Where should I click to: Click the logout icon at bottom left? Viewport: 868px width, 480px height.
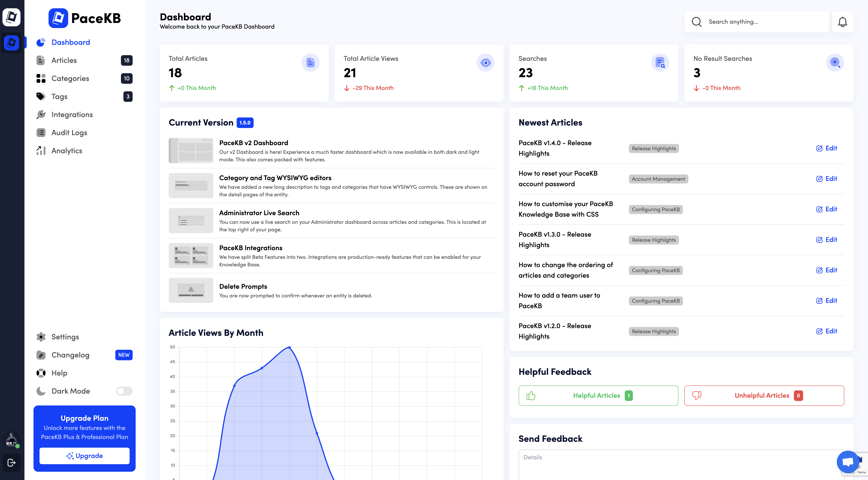[x=11, y=463]
